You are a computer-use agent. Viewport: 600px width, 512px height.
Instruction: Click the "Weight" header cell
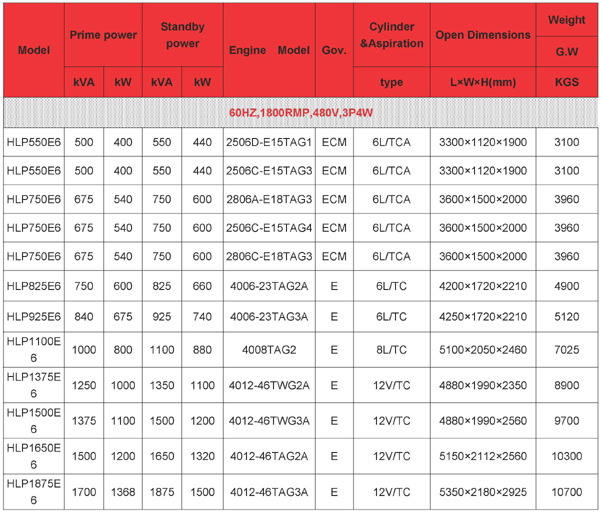coord(566,20)
